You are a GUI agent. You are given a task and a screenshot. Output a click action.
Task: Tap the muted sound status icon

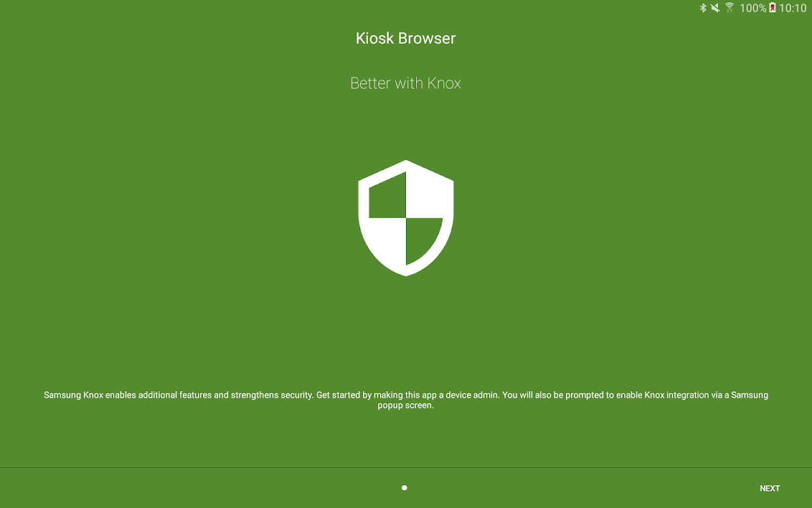(716, 8)
